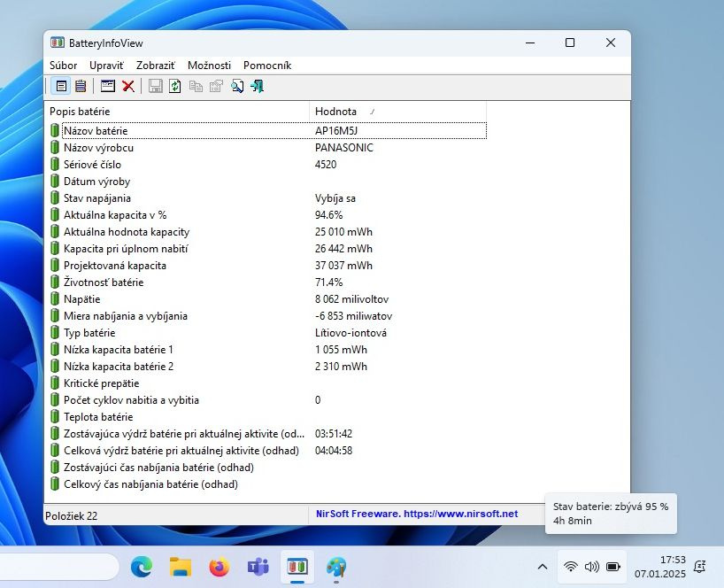This screenshot has width=724, height=588.
Task: Open the notifications bell icon
Action: tap(700, 567)
